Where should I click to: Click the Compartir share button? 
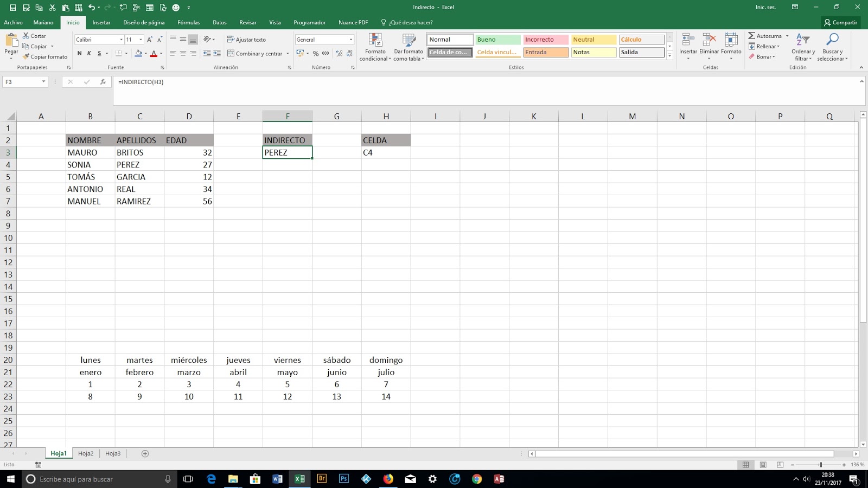[840, 22]
